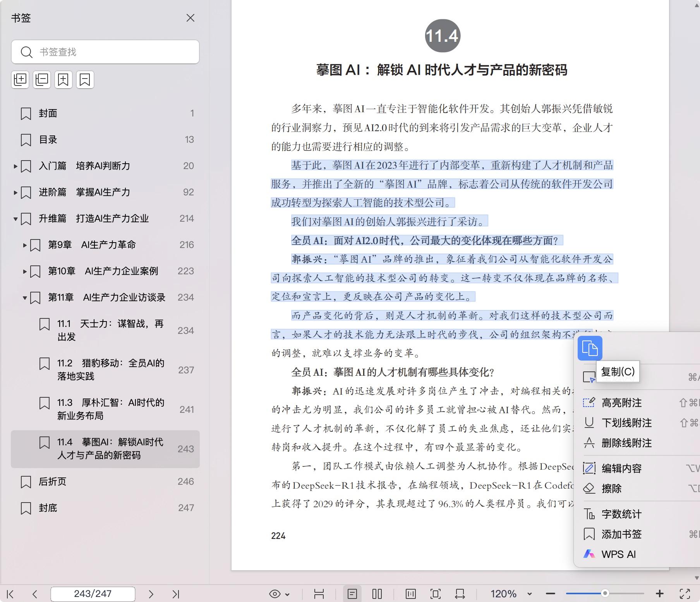
Task: Click the 11.4 section number badge
Action: pyautogui.click(x=443, y=36)
